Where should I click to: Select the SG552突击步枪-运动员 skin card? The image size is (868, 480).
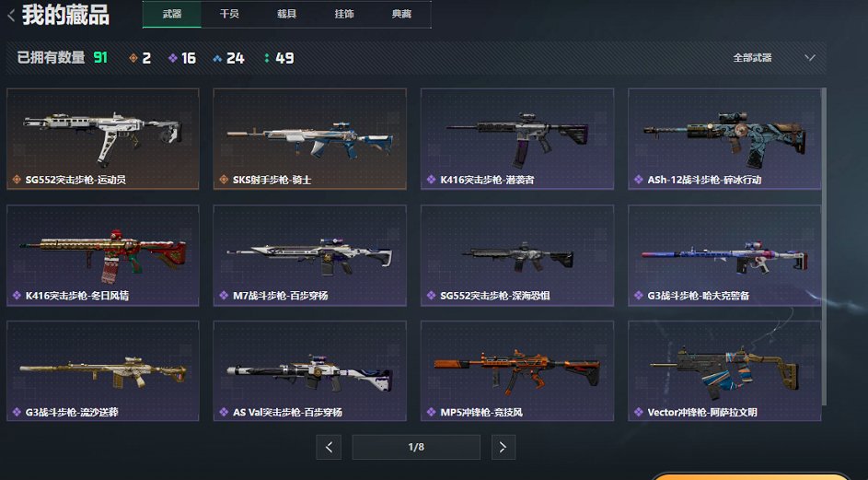point(103,139)
